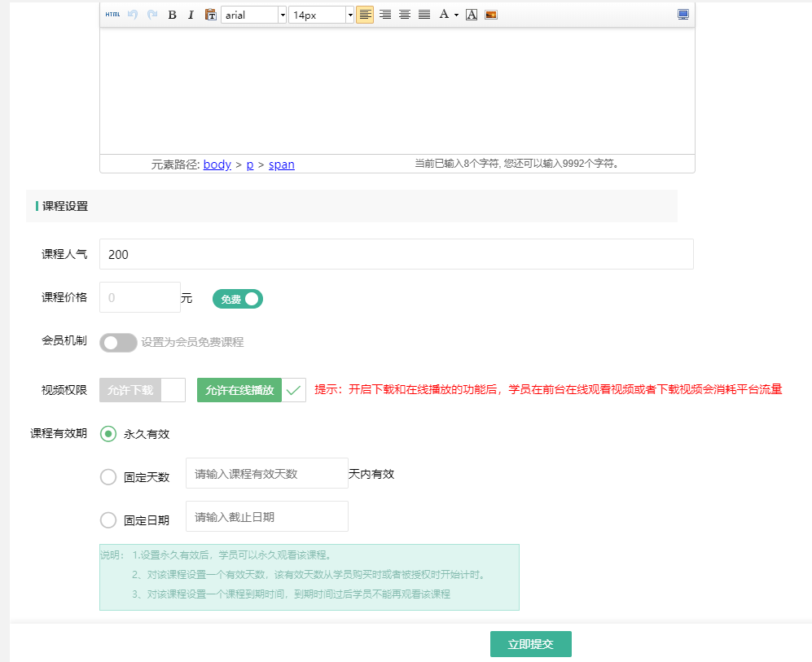Click the undo icon in editor toolbar
Image resolution: width=812 pixels, height=662 pixels.
pyautogui.click(x=133, y=15)
